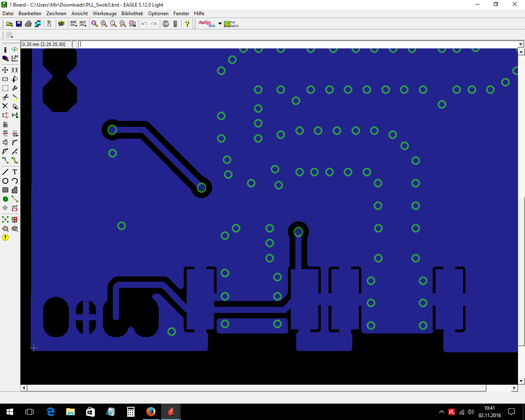Run a ULP program icon
The height and width of the screenshot is (420, 525).
coord(83,24)
